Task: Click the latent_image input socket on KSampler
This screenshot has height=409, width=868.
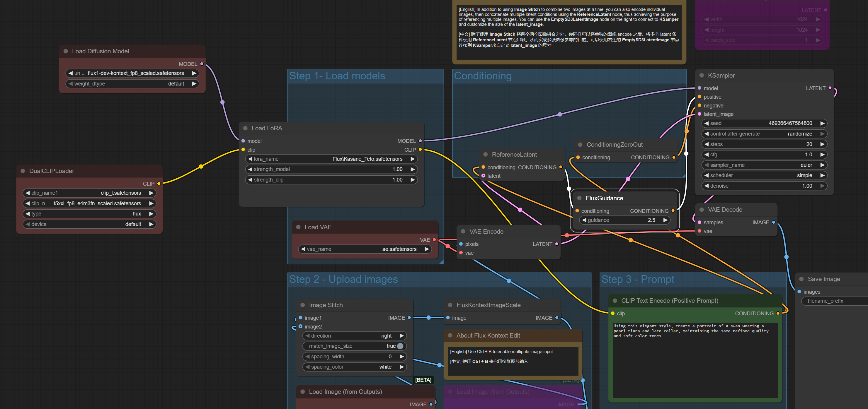Action: click(699, 114)
